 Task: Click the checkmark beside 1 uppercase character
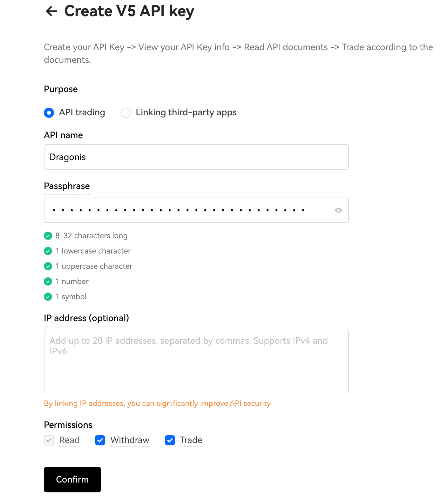[x=48, y=266]
